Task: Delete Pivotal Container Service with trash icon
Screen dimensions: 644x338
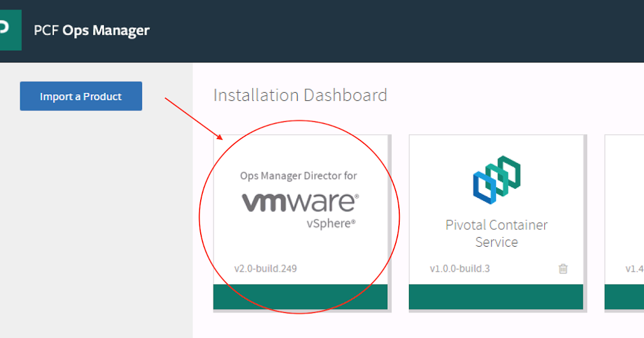Action: tap(563, 269)
